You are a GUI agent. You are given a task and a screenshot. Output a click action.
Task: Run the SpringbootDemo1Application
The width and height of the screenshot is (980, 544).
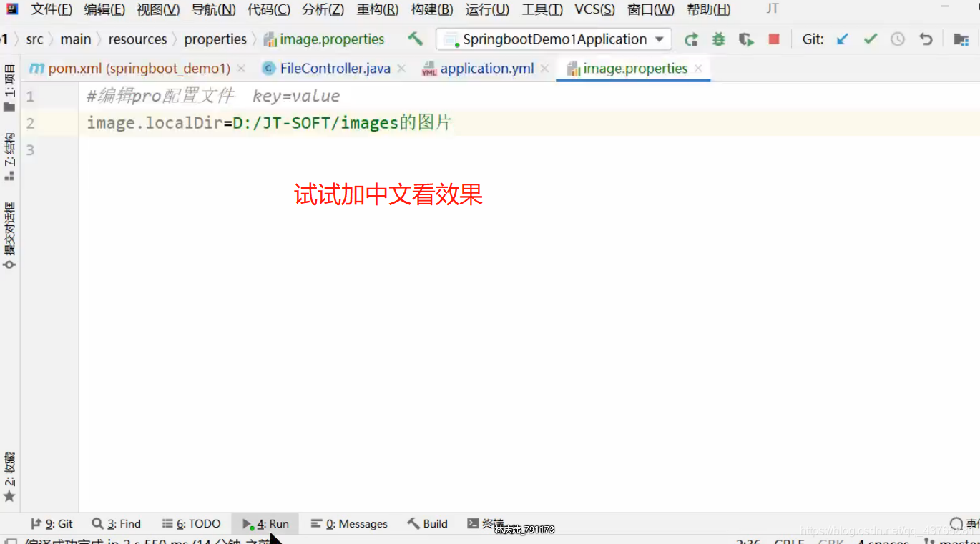(691, 40)
